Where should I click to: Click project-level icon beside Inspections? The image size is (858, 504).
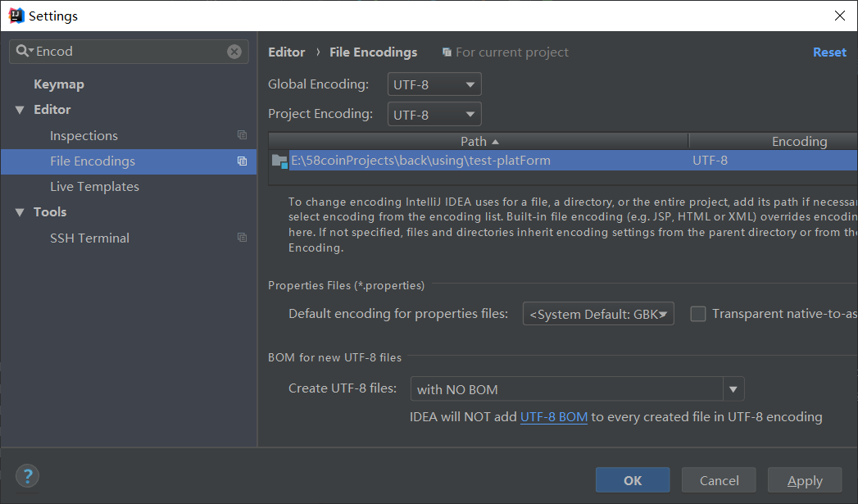point(242,135)
